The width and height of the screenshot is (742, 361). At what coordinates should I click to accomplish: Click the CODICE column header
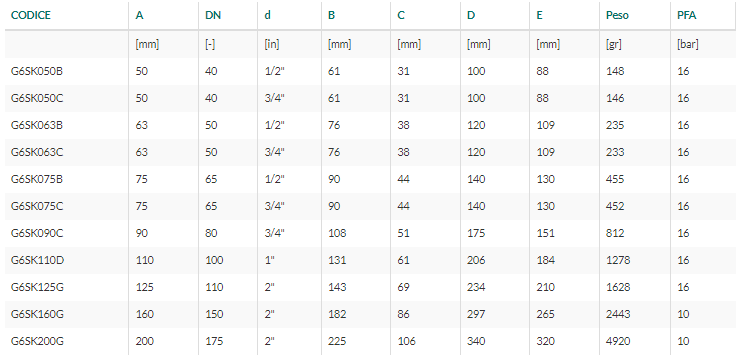tap(31, 15)
